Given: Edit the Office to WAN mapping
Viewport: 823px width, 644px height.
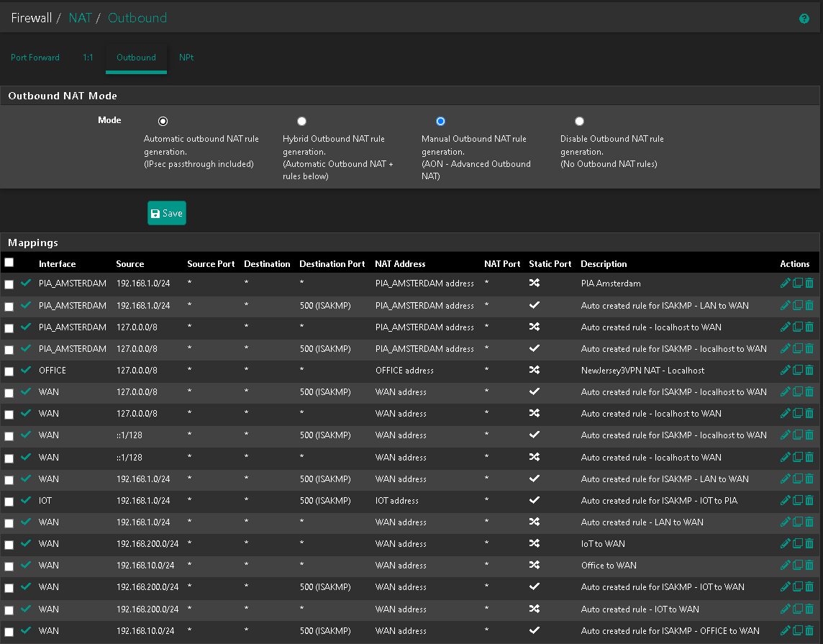Looking at the screenshot, I should 785,566.
